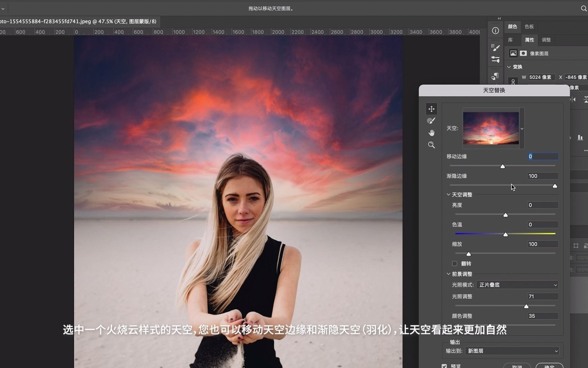Click the 确定 button to confirm

(549, 366)
